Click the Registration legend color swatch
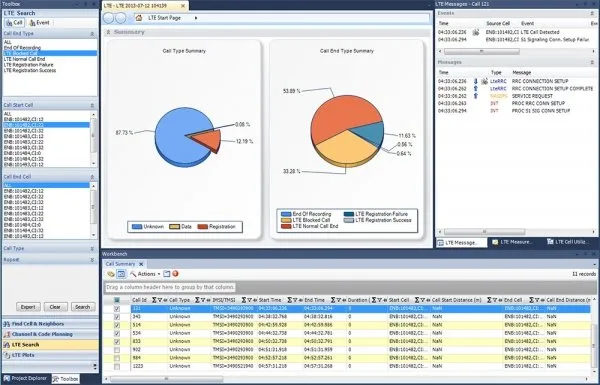 (x=202, y=227)
